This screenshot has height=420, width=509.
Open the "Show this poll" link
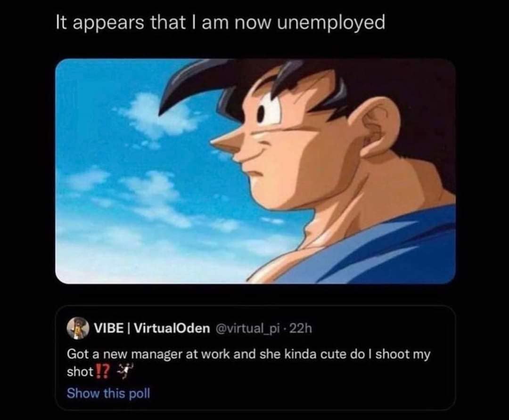pos(108,393)
